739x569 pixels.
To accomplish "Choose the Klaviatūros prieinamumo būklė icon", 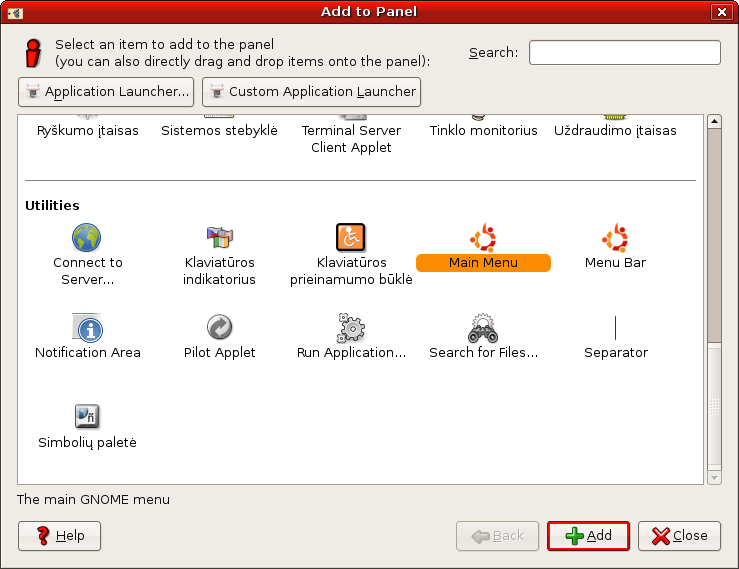I will tap(350, 238).
